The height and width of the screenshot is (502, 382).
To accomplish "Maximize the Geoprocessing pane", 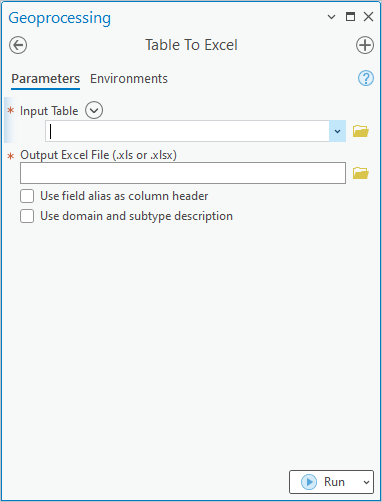I will 350,16.
